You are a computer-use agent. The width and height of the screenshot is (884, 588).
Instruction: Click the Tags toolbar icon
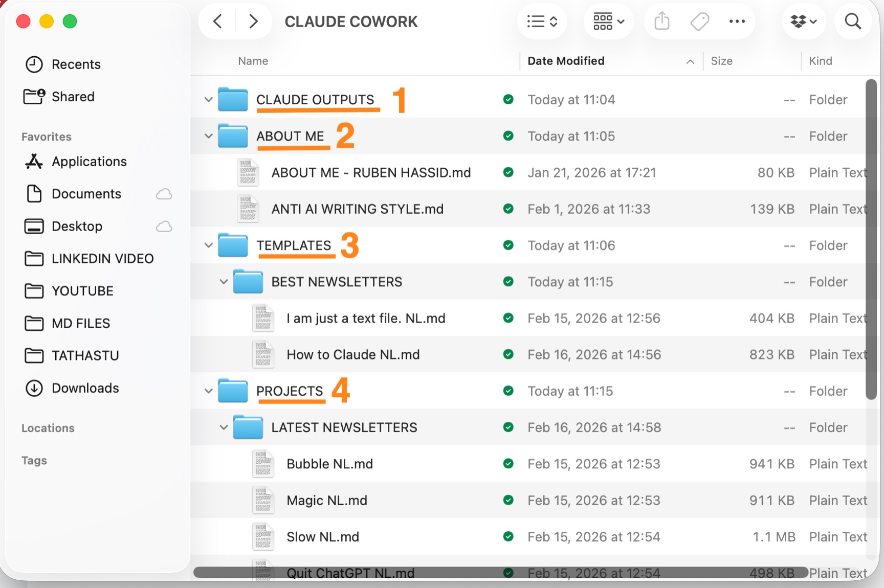click(x=699, y=21)
